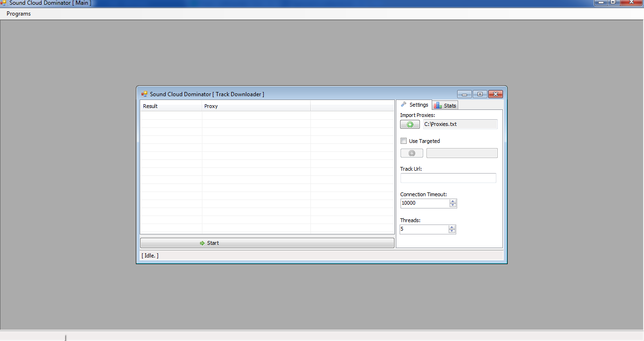Close the Track Downloader window
This screenshot has width=644, height=341.
click(x=495, y=94)
